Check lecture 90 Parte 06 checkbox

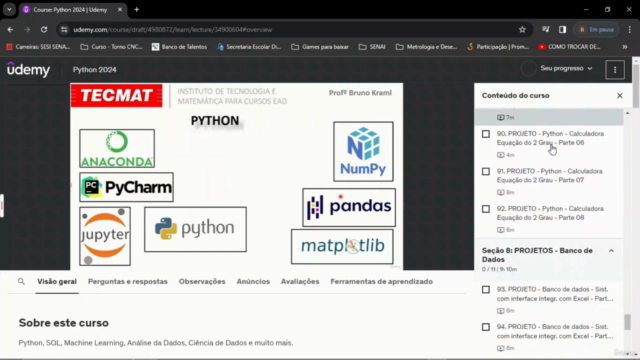(486, 134)
